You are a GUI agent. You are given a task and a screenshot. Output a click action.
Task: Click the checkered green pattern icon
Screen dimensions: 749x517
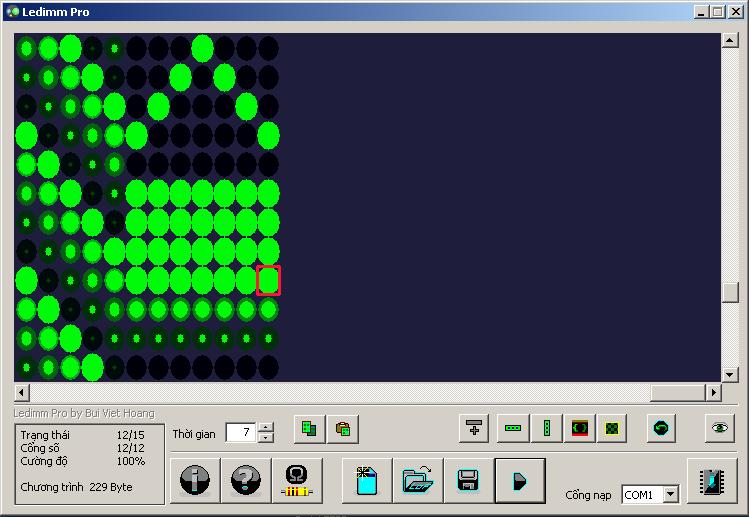pyautogui.click(x=612, y=428)
